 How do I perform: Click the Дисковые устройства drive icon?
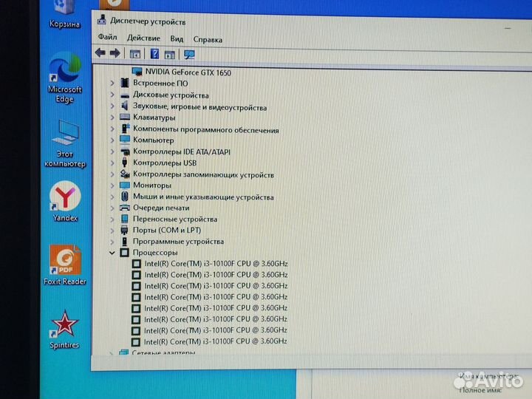125,95
